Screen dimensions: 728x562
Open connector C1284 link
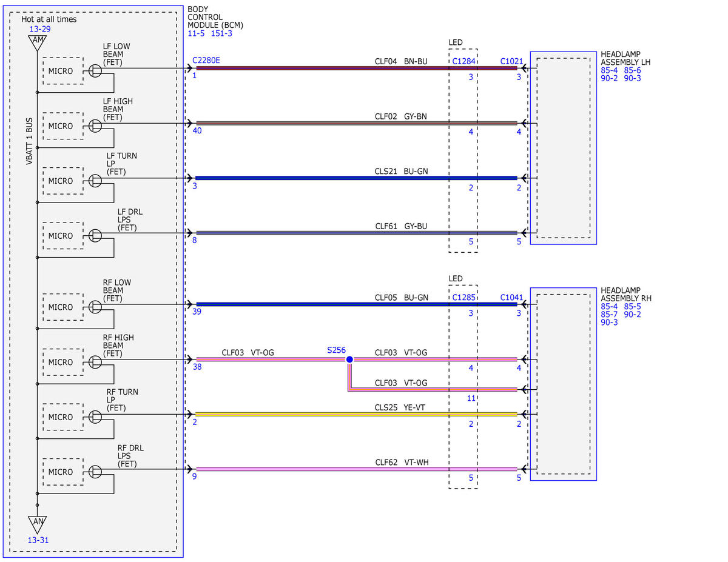click(464, 61)
